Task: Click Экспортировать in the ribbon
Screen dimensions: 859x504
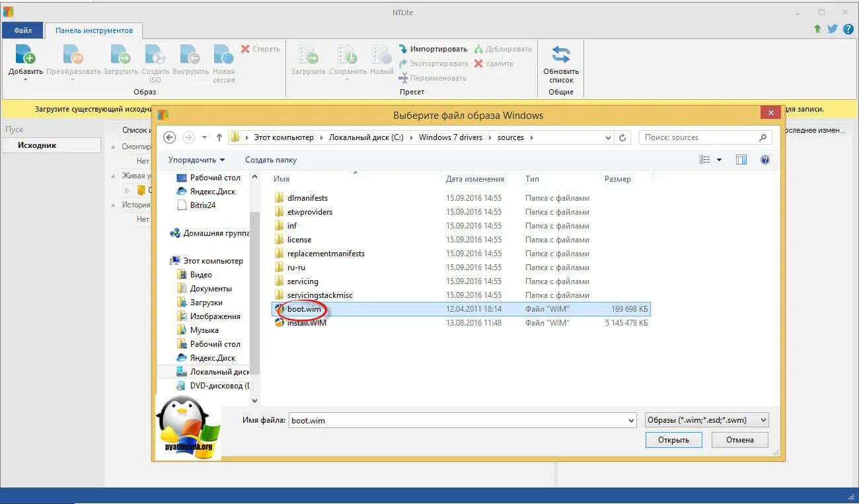Action: [433, 63]
